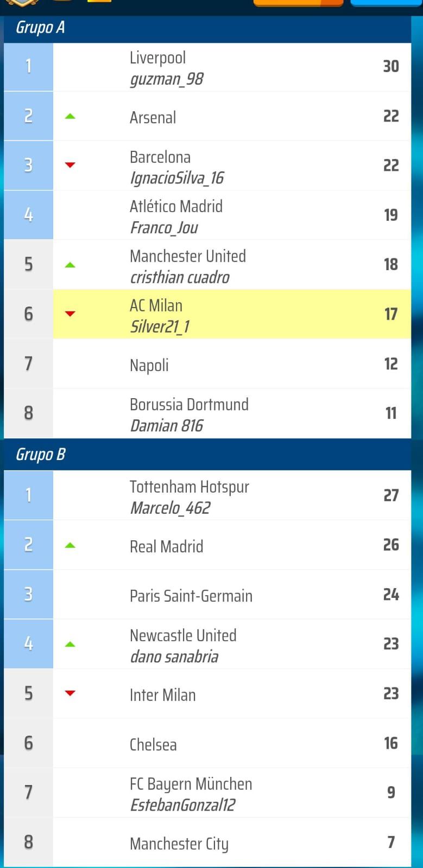
Task: Click the red down arrow beside Barcelona
Action: [70, 165]
